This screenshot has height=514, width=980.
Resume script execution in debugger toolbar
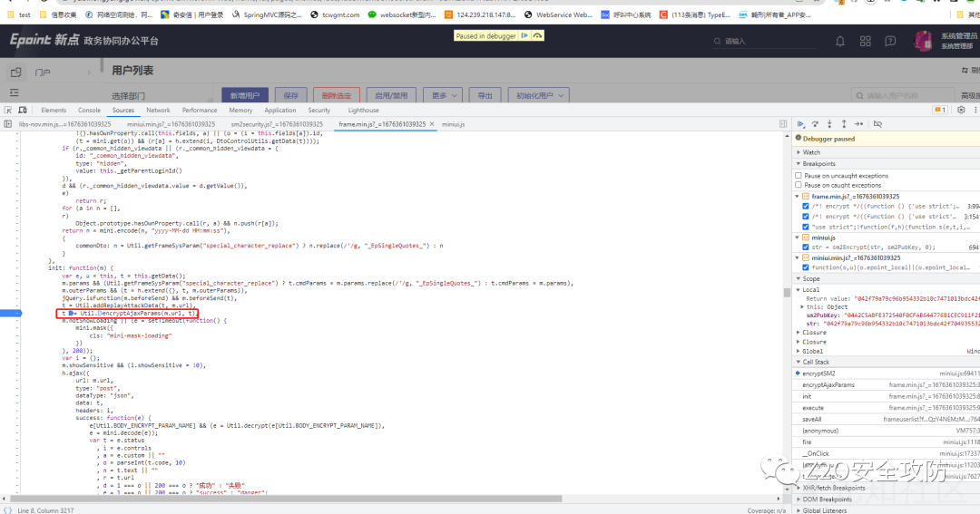tap(800, 124)
